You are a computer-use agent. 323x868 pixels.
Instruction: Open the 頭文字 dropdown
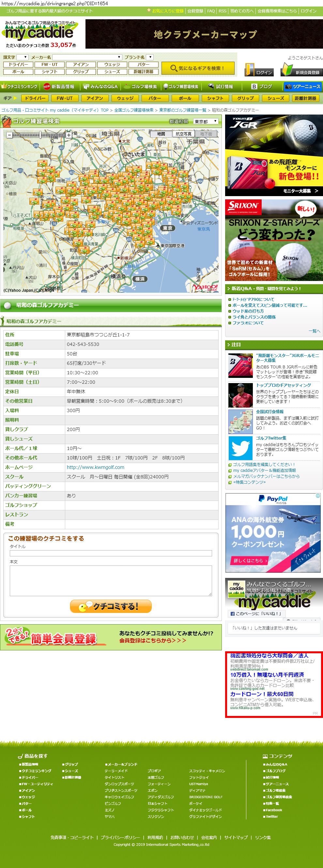click(x=23, y=57)
